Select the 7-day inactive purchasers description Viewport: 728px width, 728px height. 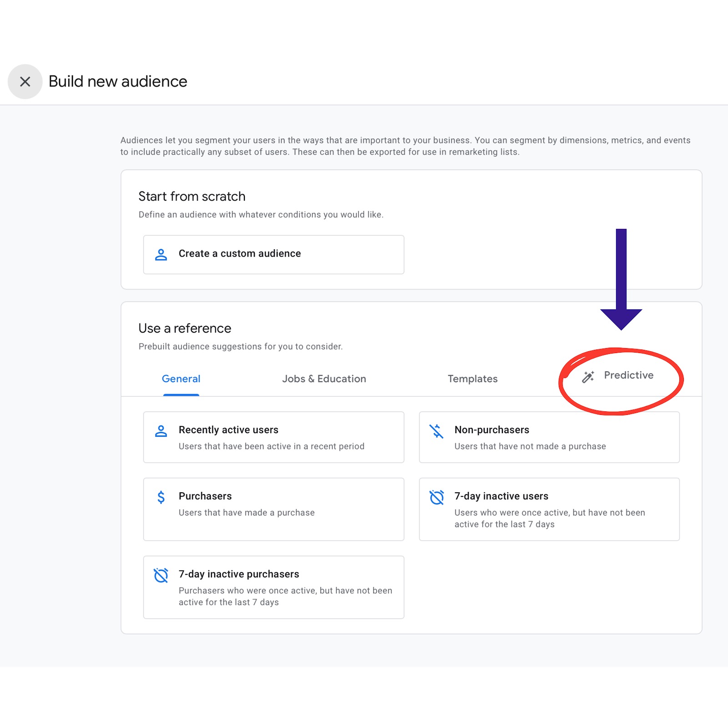tap(285, 596)
